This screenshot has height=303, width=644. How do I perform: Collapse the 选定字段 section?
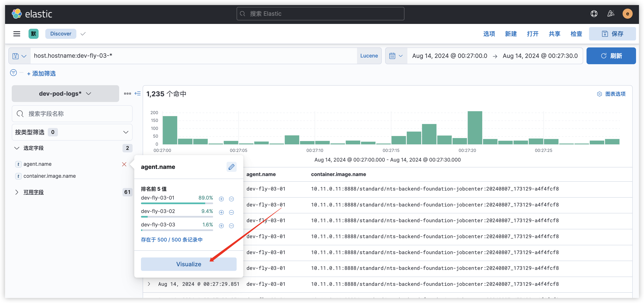(17, 148)
